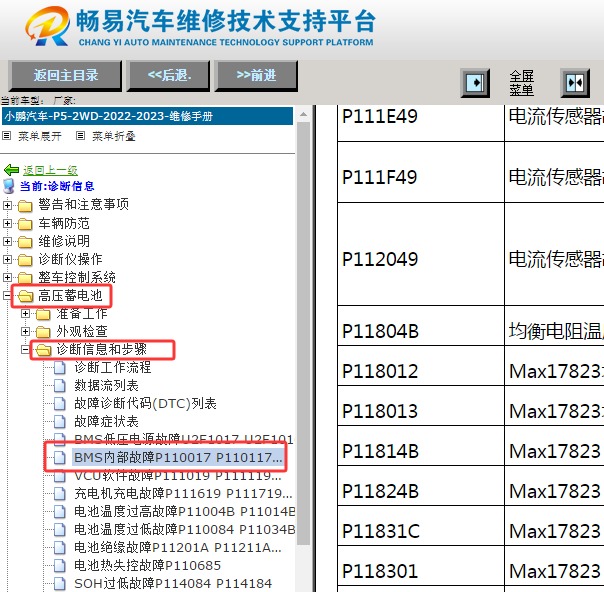Go forward with the >>前进 button

[256, 75]
